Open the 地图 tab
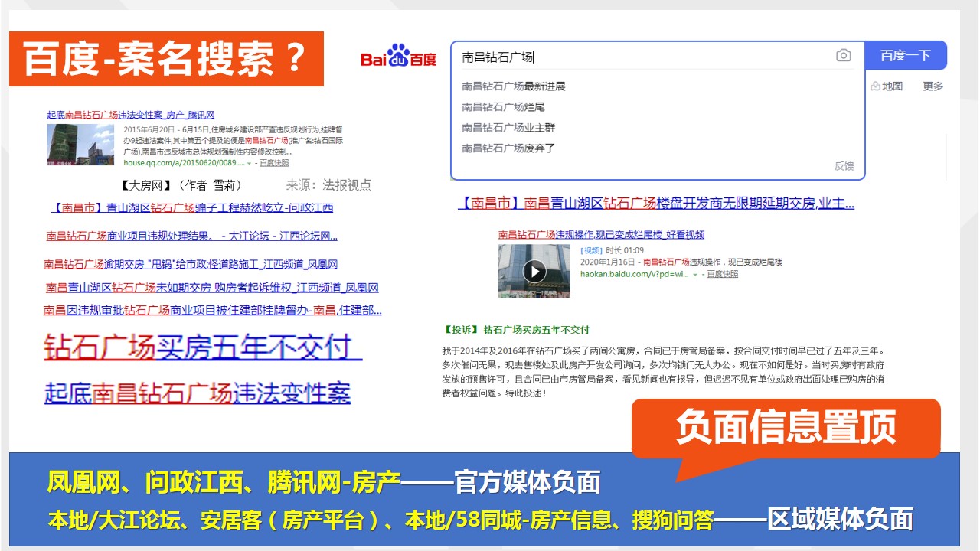 [887, 86]
